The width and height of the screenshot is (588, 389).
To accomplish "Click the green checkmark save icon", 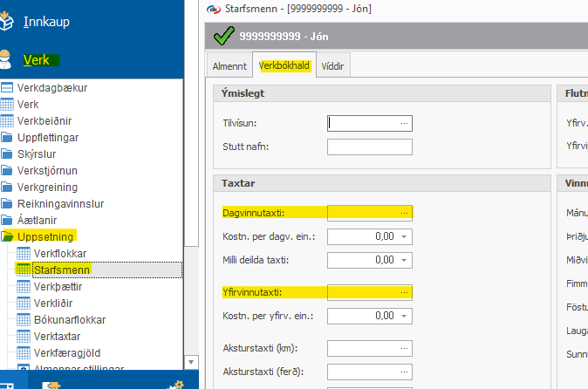I will pyautogui.click(x=224, y=36).
